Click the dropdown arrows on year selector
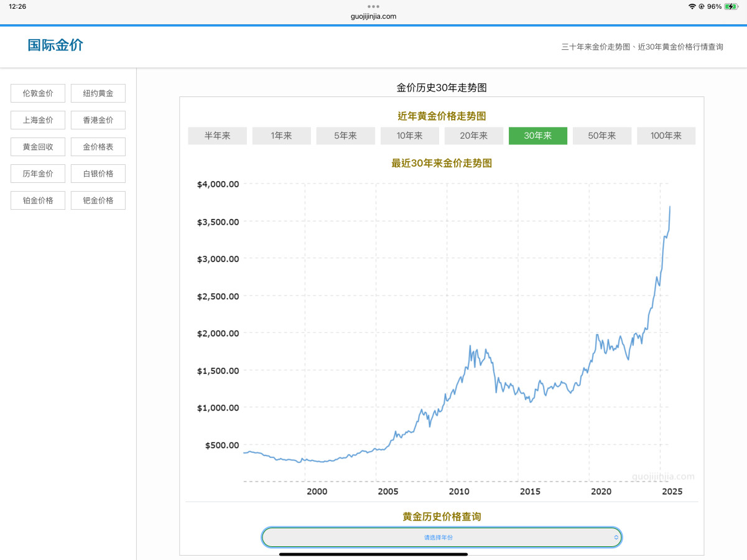The image size is (747, 560). coord(616,537)
